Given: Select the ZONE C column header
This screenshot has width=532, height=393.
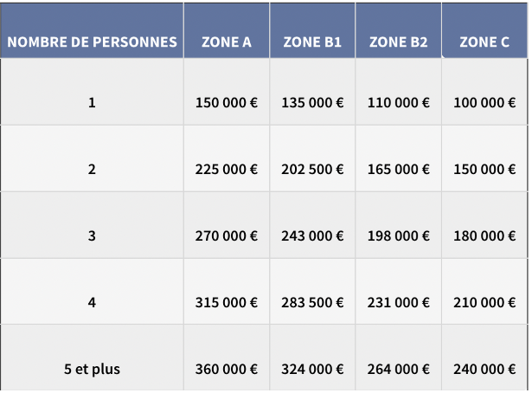Looking at the screenshot, I should 484,42.
